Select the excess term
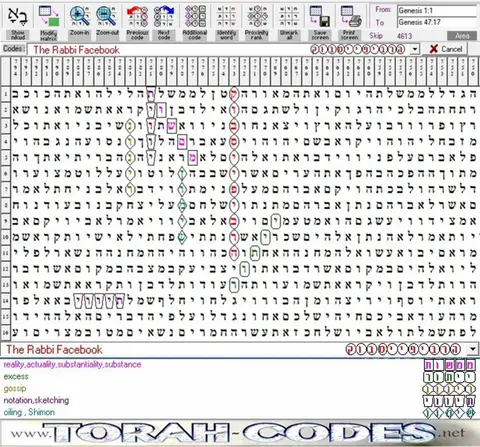480x447 pixels. pos(16,376)
